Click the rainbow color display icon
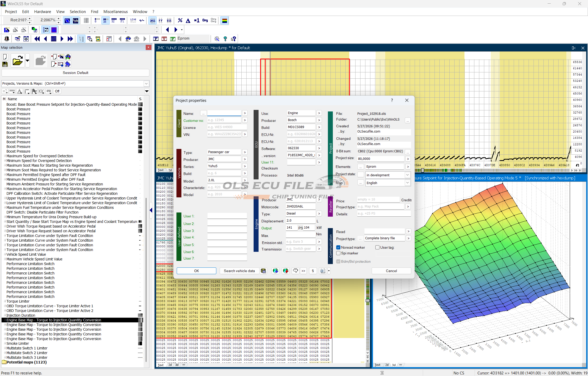588x376 pixels. [224, 20]
